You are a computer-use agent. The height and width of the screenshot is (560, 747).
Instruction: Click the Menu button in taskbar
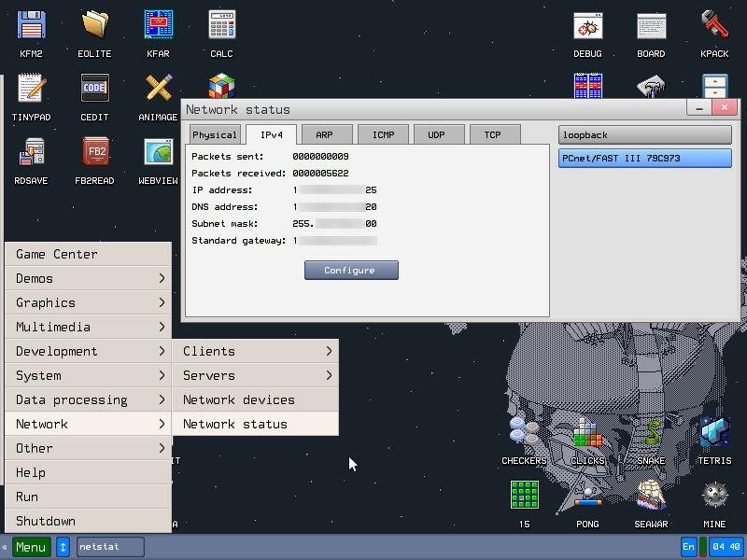[31, 547]
